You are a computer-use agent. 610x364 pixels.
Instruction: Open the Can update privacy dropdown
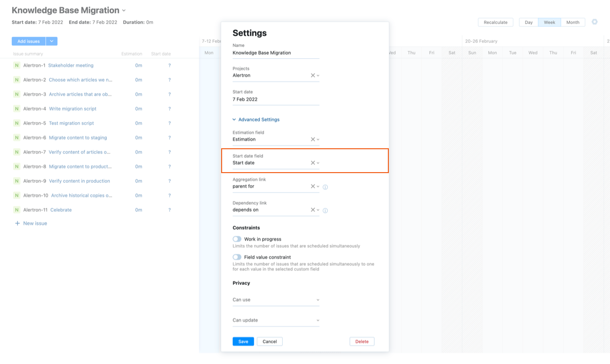pos(276,320)
